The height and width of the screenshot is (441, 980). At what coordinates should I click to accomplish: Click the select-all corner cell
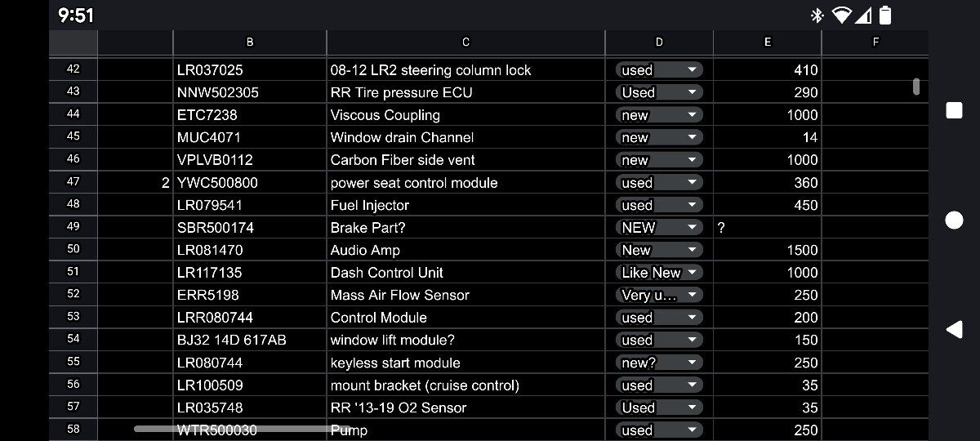[x=73, y=42]
